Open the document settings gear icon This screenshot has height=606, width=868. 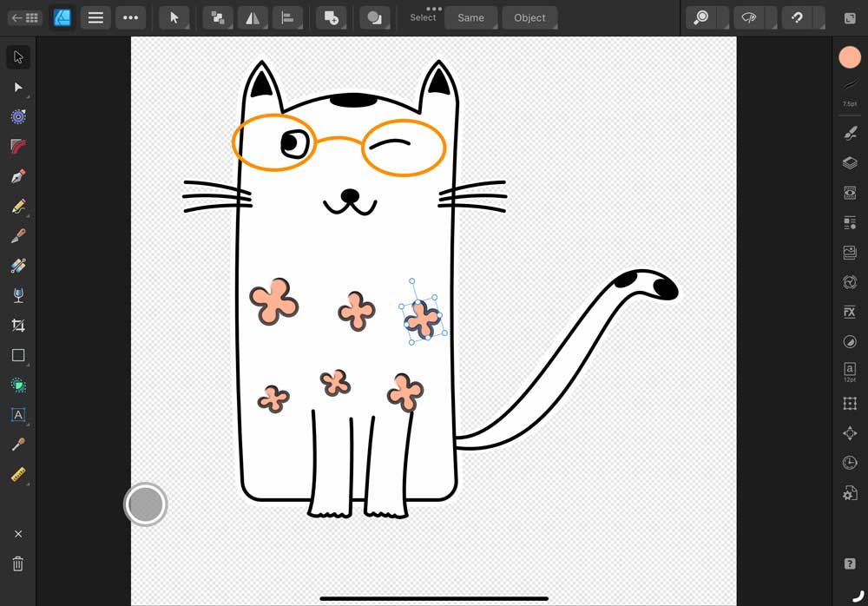pos(850,492)
